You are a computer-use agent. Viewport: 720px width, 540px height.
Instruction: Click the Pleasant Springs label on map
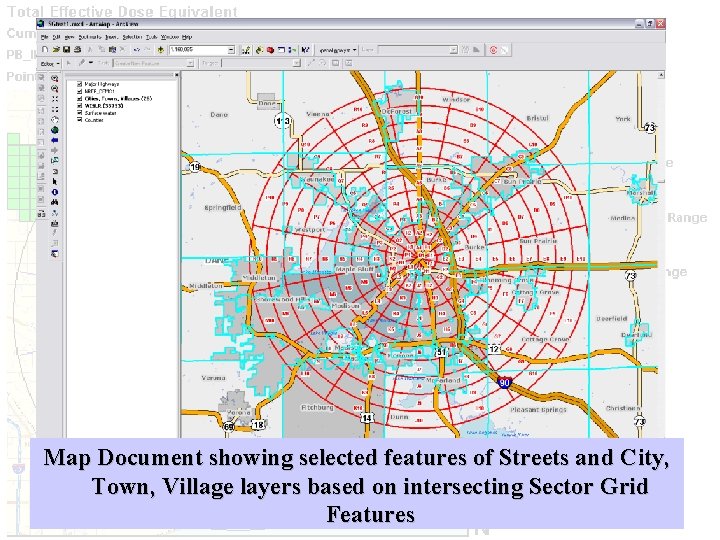[538, 410]
